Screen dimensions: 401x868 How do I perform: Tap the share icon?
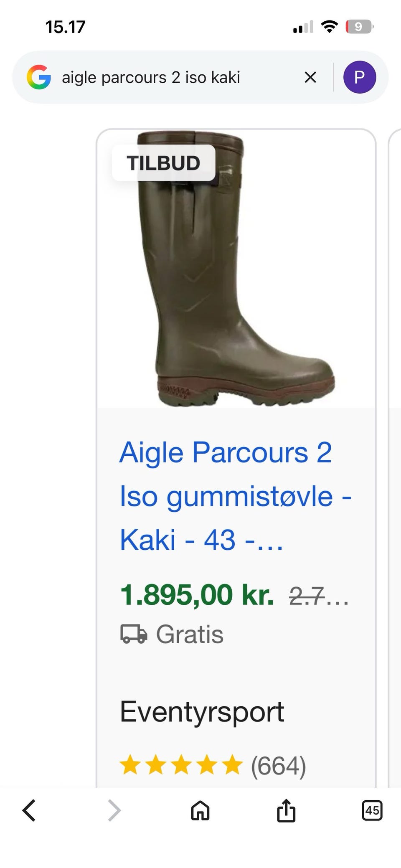(x=286, y=810)
